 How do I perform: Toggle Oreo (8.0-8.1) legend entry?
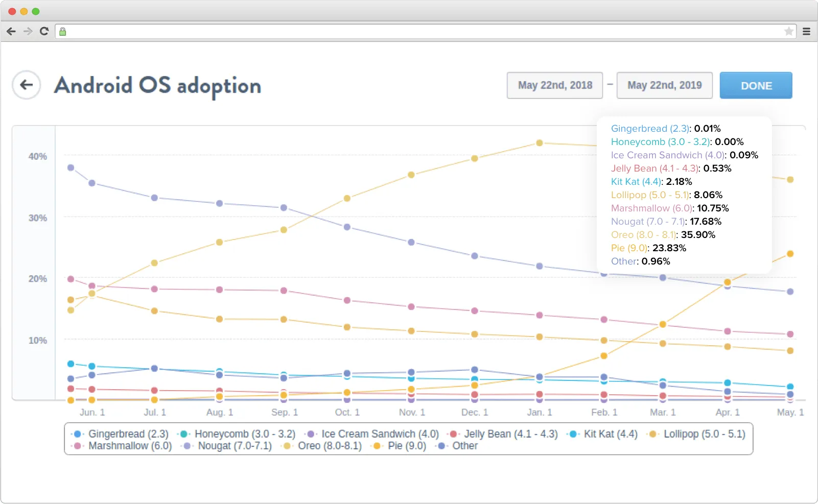tap(322, 446)
